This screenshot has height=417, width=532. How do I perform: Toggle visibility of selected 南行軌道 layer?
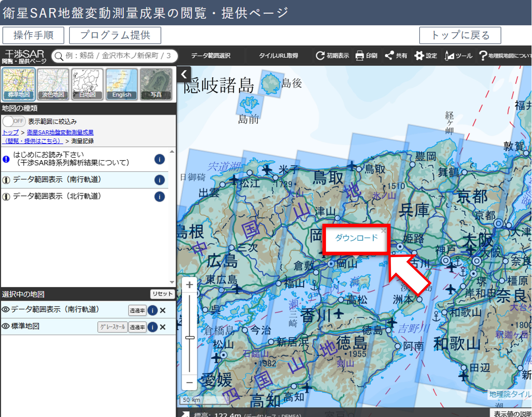tap(6, 310)
